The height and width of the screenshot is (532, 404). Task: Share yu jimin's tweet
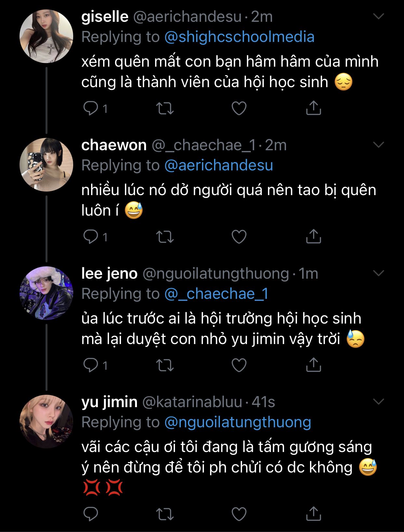coord(313,514)
